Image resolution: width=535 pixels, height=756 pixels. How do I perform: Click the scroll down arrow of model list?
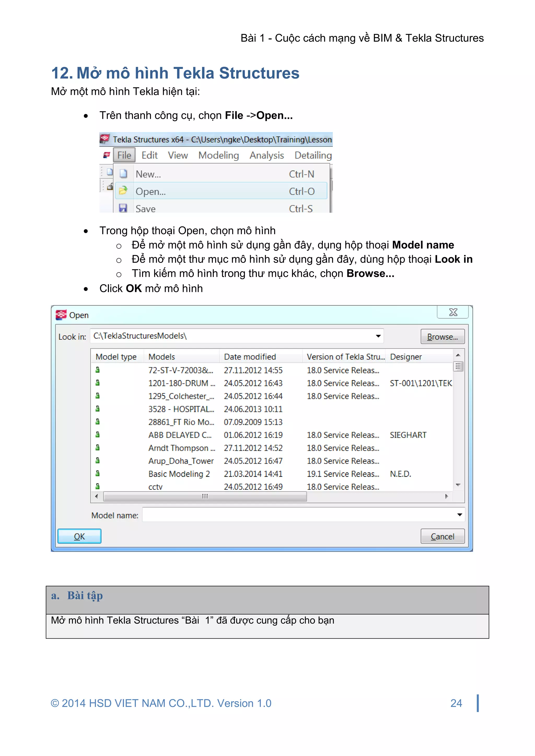coord(458,485)
